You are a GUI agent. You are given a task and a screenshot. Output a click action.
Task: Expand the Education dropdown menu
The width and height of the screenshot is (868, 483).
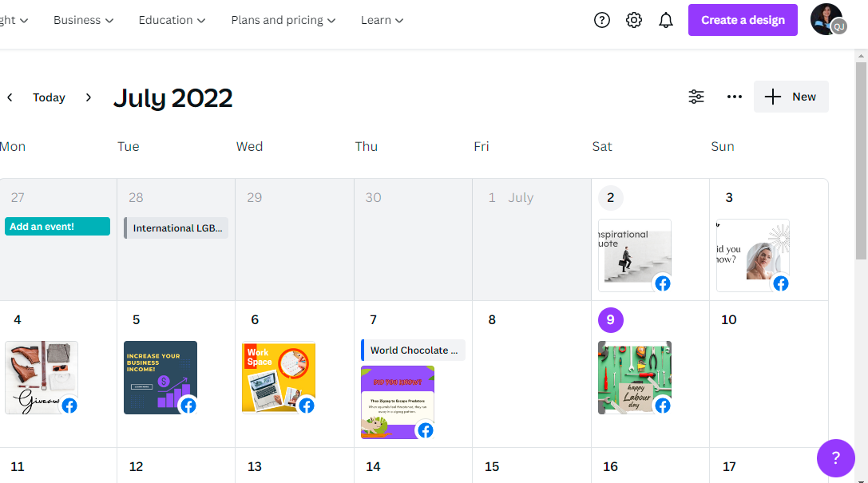172,20
